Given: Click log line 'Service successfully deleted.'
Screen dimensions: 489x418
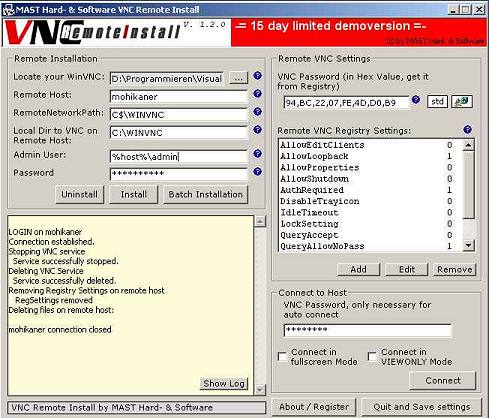Looking at the screenshot, I should point(64,281).
